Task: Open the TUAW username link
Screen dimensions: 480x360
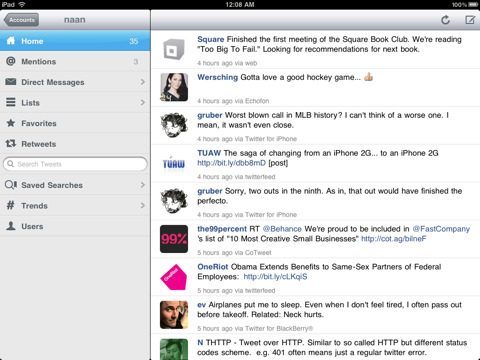Action: 209,153
